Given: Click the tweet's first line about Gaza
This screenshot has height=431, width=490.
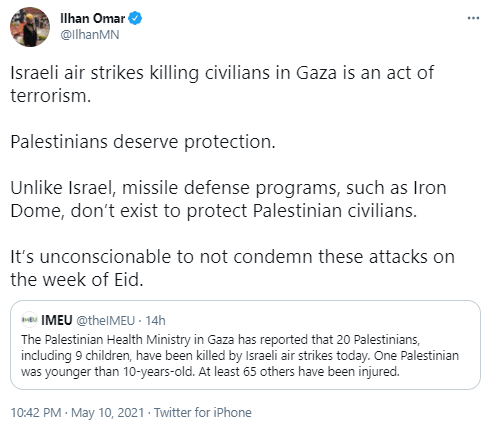Looking at the screenshot, I should tap(222, 73).
